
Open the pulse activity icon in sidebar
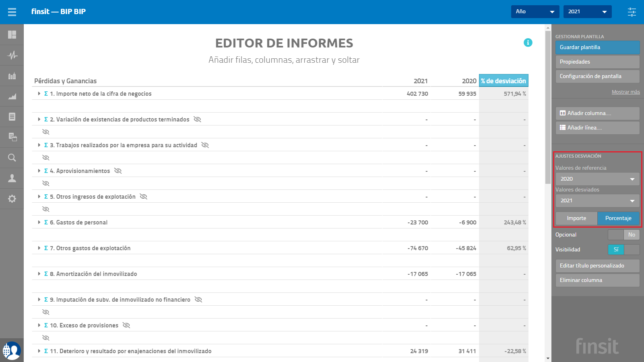point(12,55)
